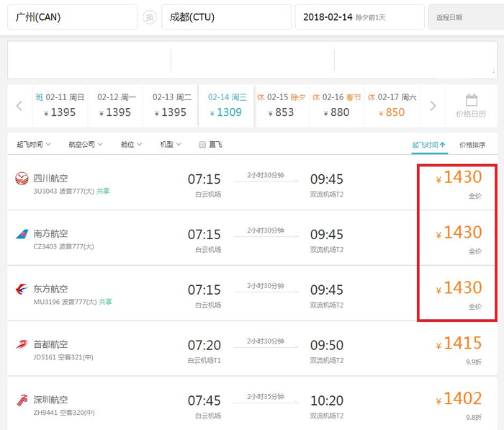Click the 9.9折 discount label
Screen dimensions: 504x430
click(474, 362)
